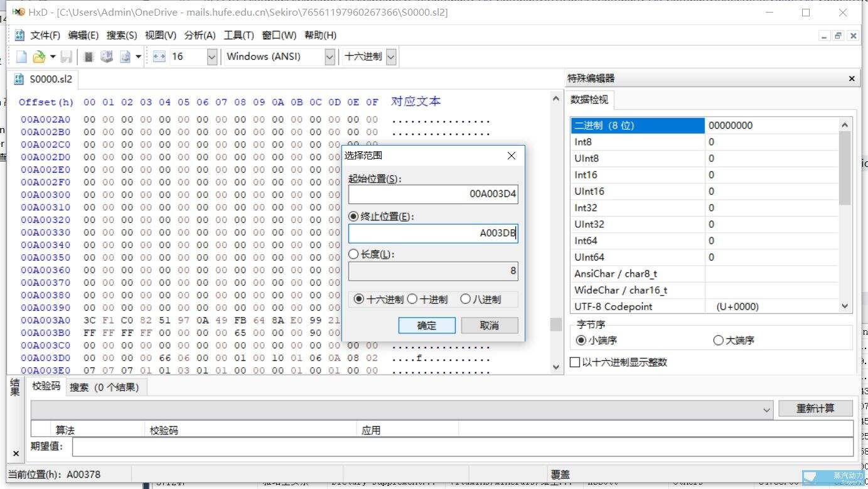Click the MDI child minimize button
868x489 pixels.
[825, 36]
